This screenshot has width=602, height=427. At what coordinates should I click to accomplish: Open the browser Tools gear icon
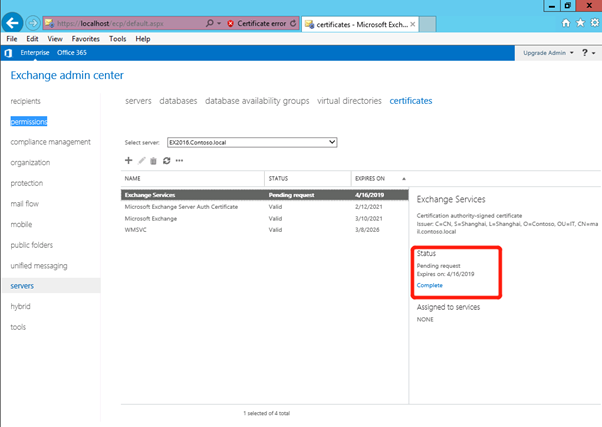pyautogui.click(x=595, y=23)
